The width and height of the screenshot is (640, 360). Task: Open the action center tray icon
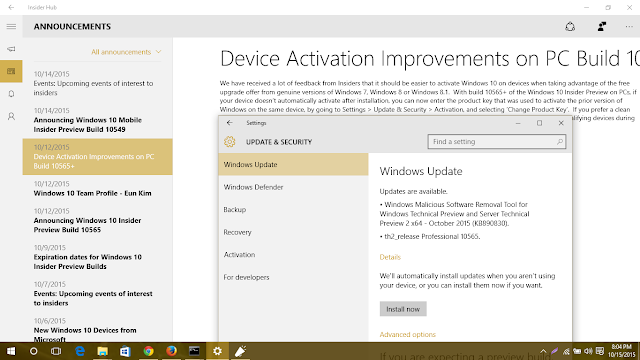[600, 351]
